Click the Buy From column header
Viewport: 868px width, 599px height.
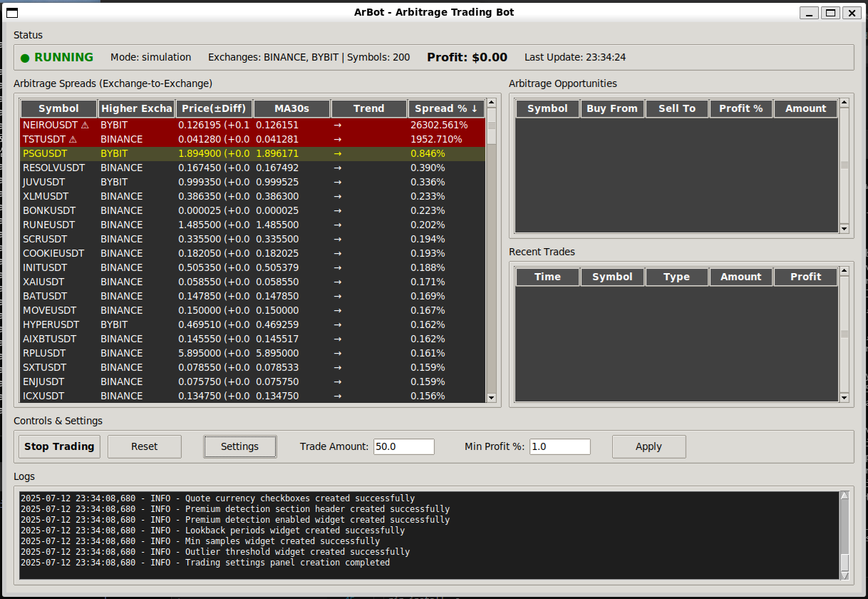tap(612, 108)
